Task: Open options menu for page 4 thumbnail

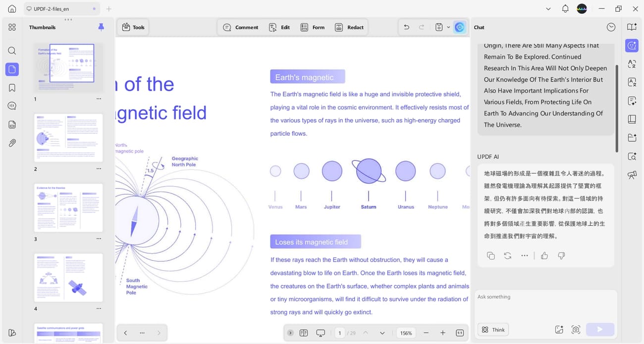Action: tap(99, 308)
